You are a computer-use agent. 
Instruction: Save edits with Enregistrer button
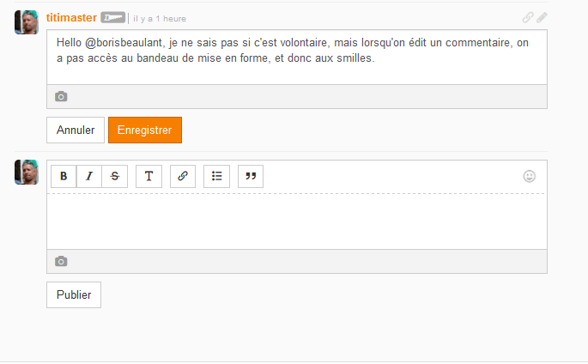145,130
